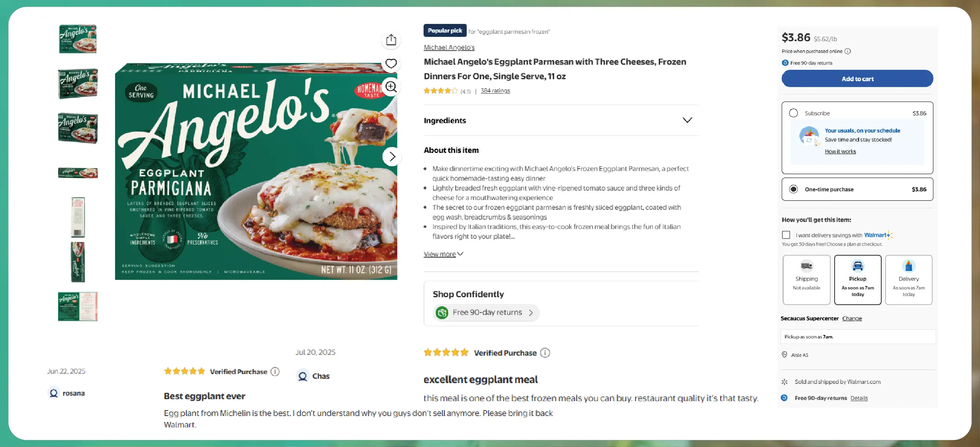This screenshot has height=447, width=980.
Task: Click info icon next to rosana's Verified Purchase
Action: pyautogui.click(x=275, y=372)
